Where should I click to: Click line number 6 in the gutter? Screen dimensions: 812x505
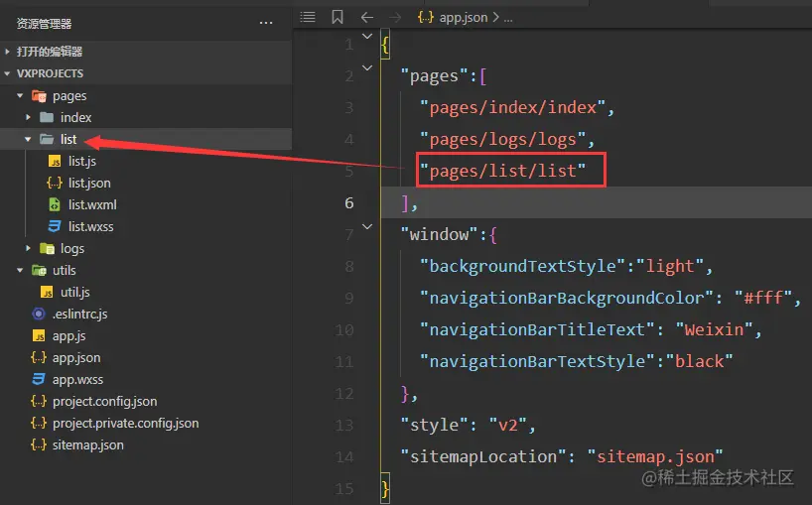349,202
